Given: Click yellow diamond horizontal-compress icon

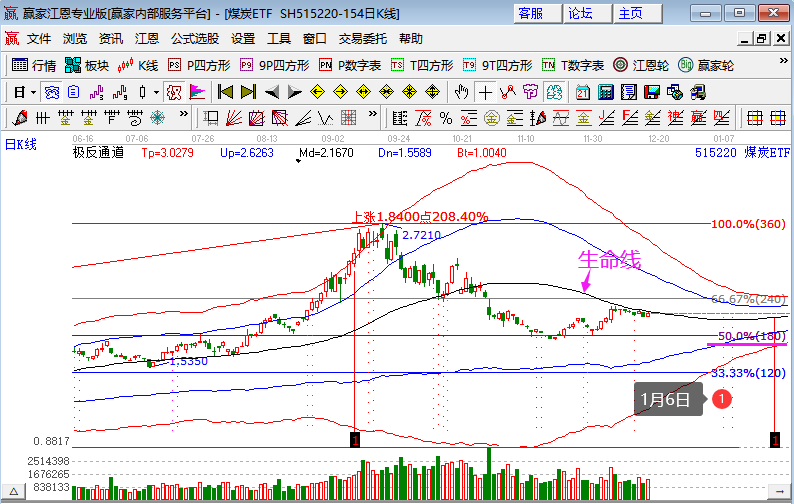Looking at the screenshot, I should [386, 92].
